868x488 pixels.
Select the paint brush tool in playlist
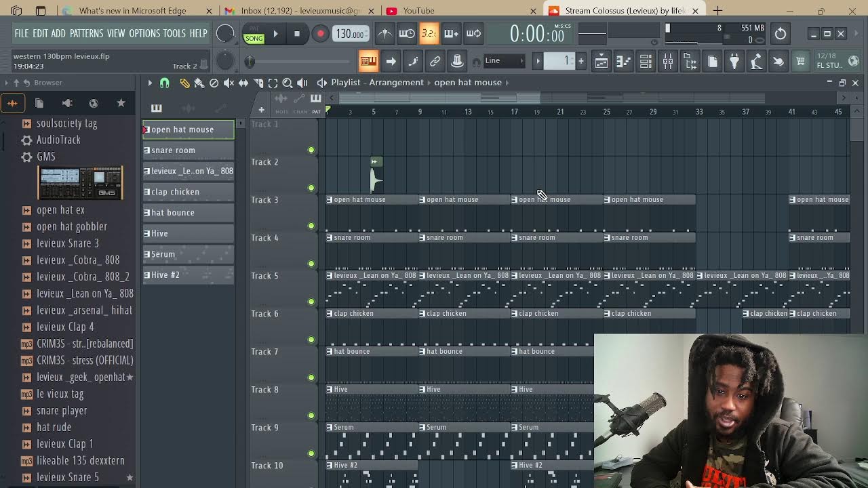199,83
